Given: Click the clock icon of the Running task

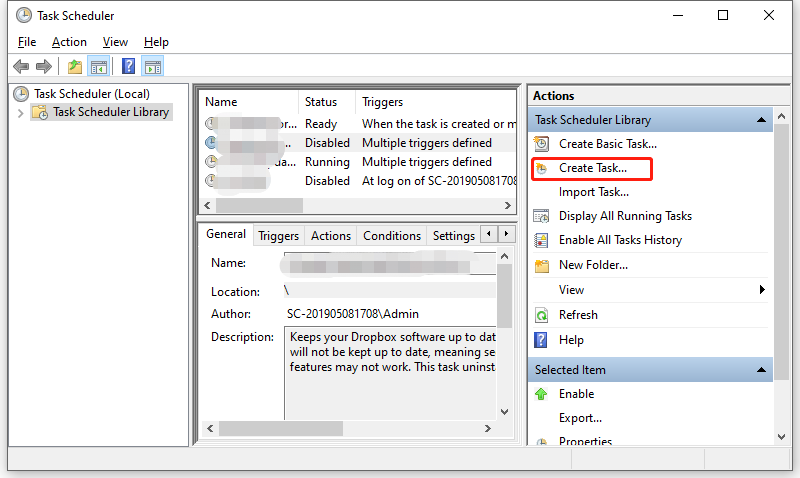Looking at the screenshot, I should (x=210, y=162).
